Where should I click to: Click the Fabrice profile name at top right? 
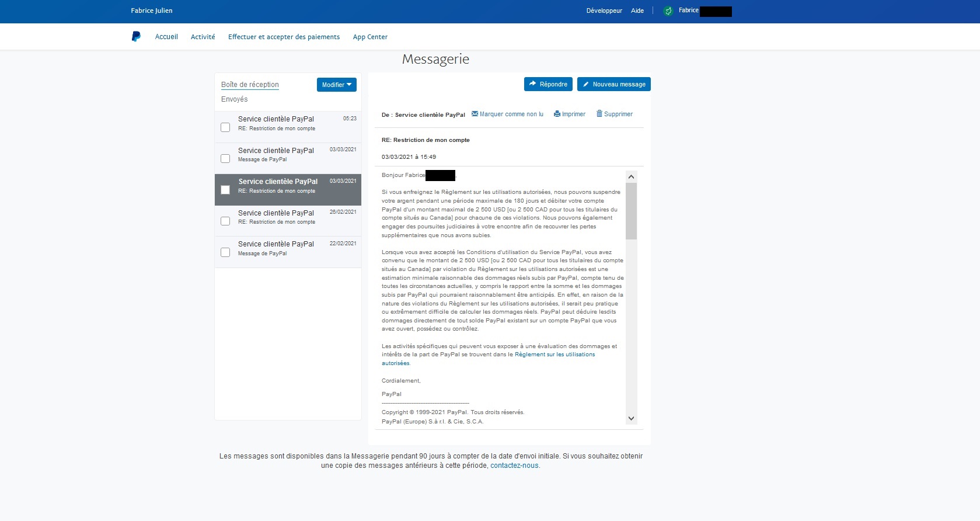pyautogui.click(x=689, y=11)
